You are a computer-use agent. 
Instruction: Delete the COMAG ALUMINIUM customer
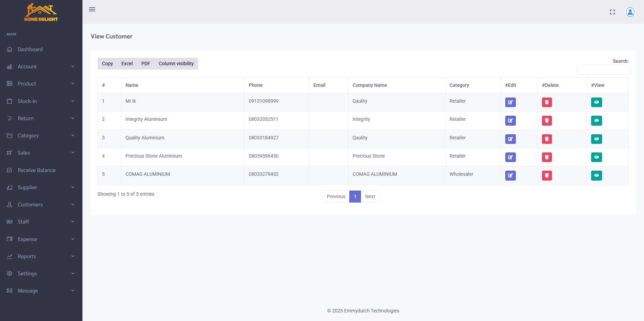tap(547, 175)
